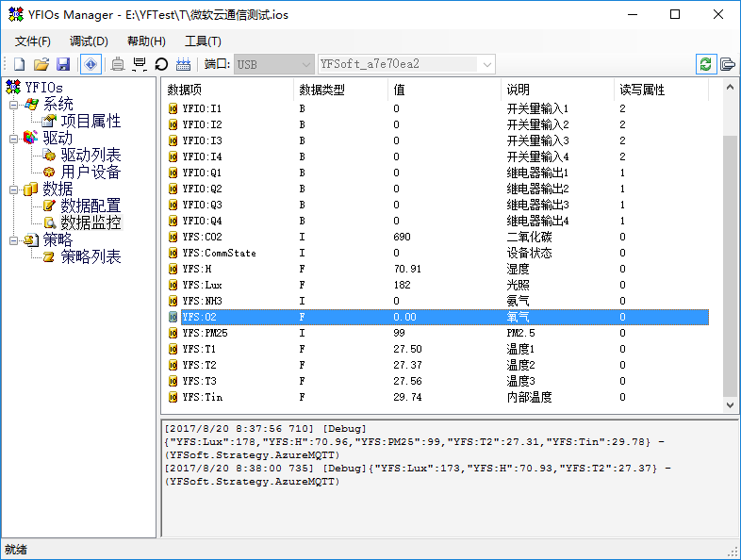Collapse the 系统 tree node
The height and width of the screenshot is (560, 741).
click(14, 105)
